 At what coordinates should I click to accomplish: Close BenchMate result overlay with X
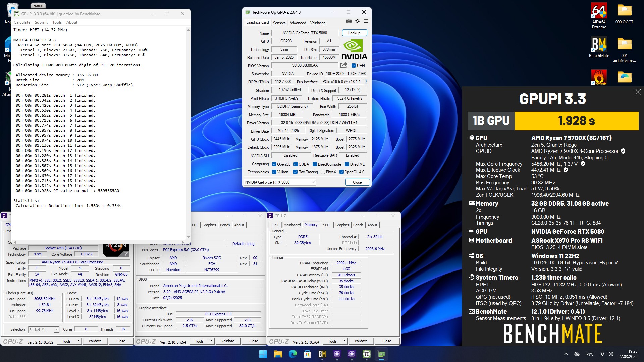point(638,92)
